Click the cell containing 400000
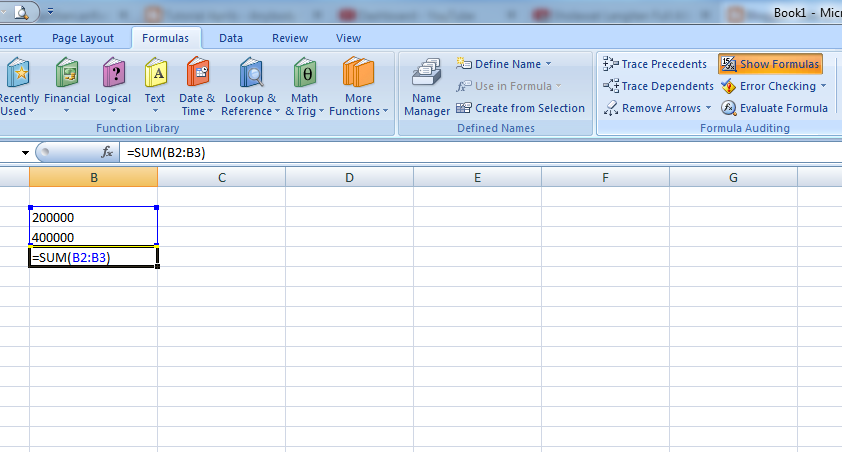This screenshot has width=842, height=452. 93,237
